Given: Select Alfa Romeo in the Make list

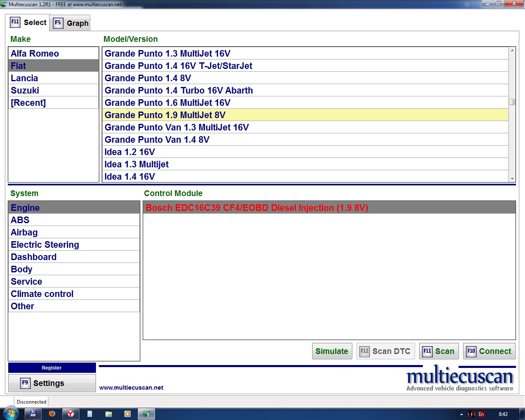Looking at the screenshot, I should click(35, 53).
